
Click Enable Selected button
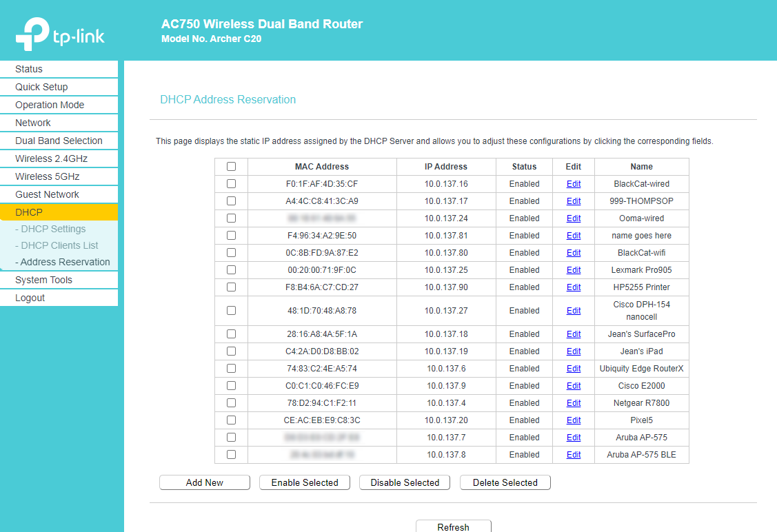point(305,482)
